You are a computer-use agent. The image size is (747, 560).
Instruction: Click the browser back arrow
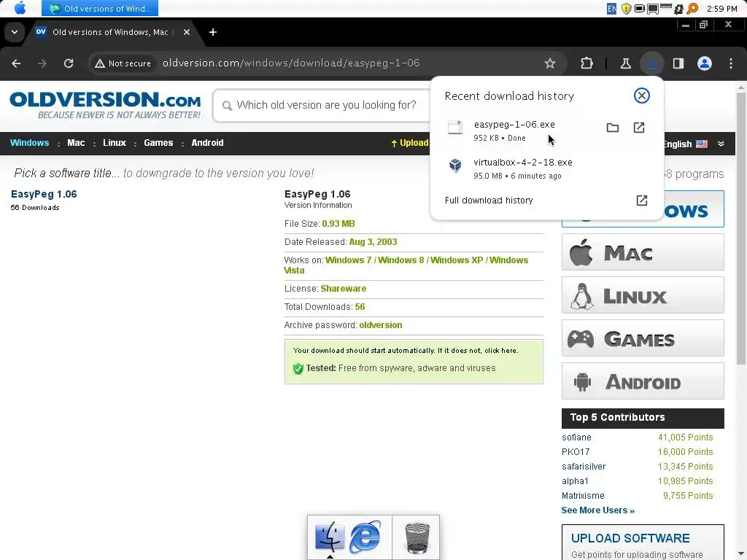[x=16, y=63]
